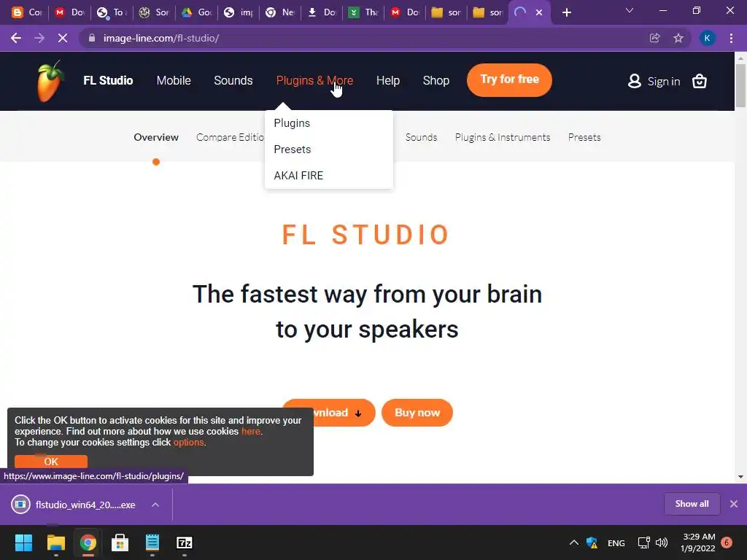Open the Sounds sub-tab below the header

(421, 137)
